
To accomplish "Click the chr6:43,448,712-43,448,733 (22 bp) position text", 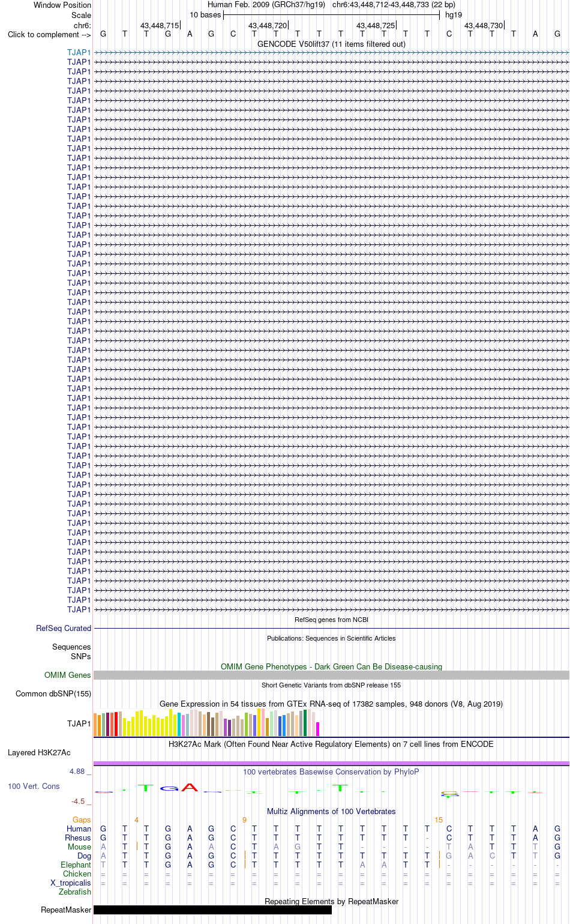I will [x=394, y=5].
